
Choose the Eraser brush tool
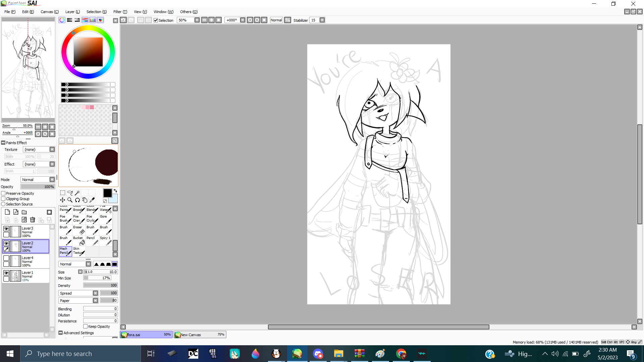[x=78, y=230]
